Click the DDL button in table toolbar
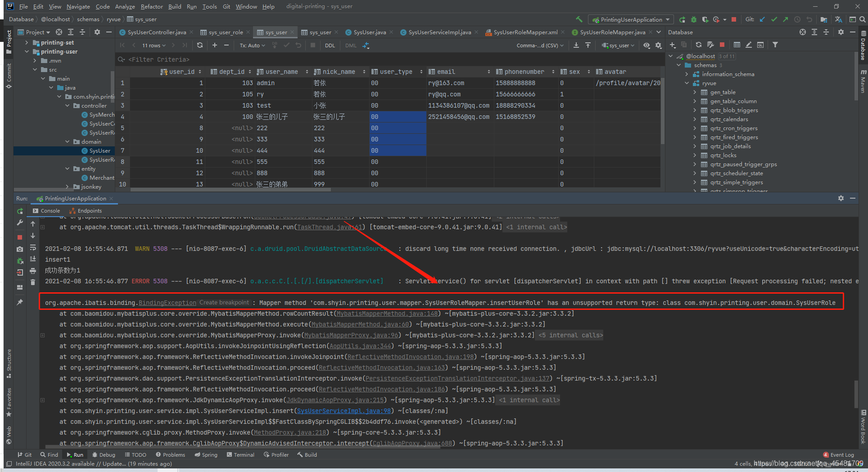Image resolution: width=868 pixels, height=472 pixels. (x=330, y=45)
